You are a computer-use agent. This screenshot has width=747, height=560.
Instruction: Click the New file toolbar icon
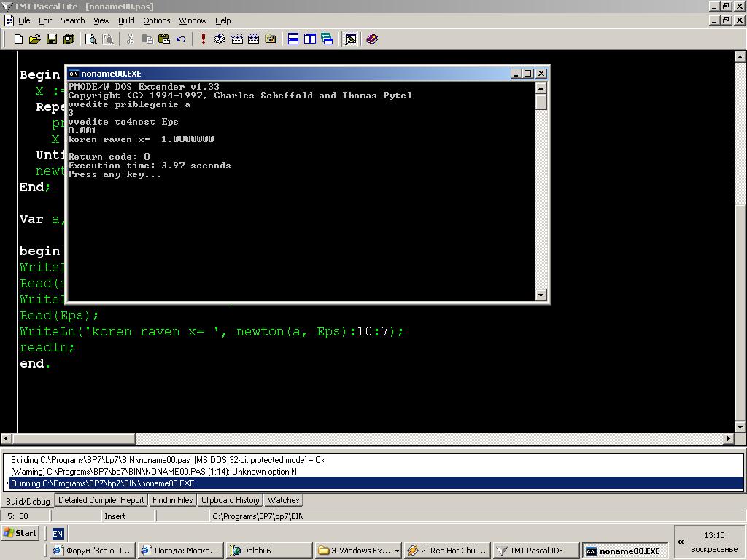(x=19, y=39)
